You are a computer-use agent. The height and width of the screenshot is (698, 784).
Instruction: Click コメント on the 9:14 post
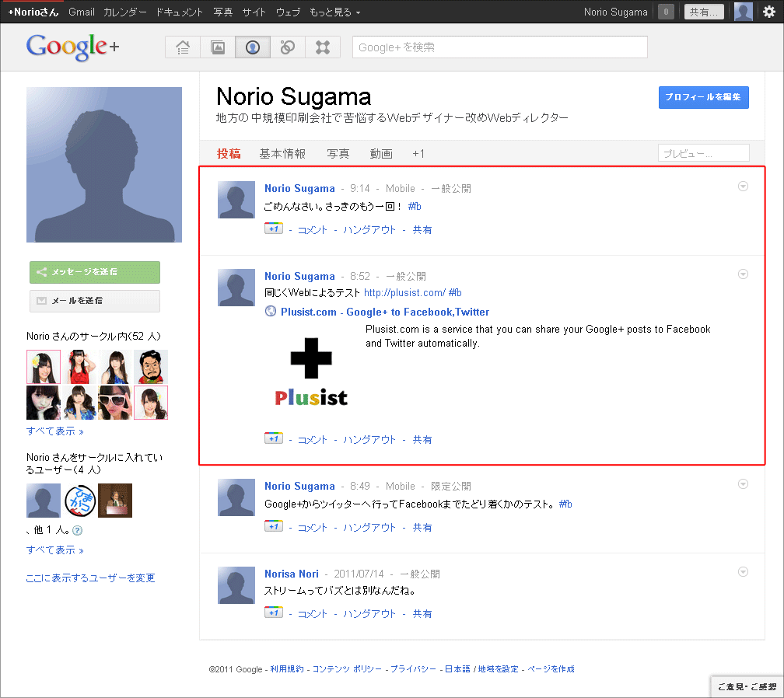point(313,230)
